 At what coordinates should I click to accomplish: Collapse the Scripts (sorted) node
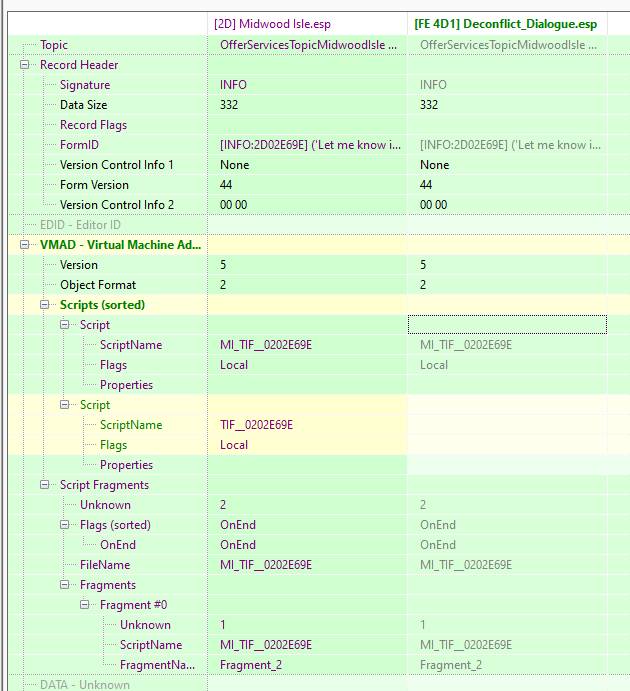pos(44,305)
